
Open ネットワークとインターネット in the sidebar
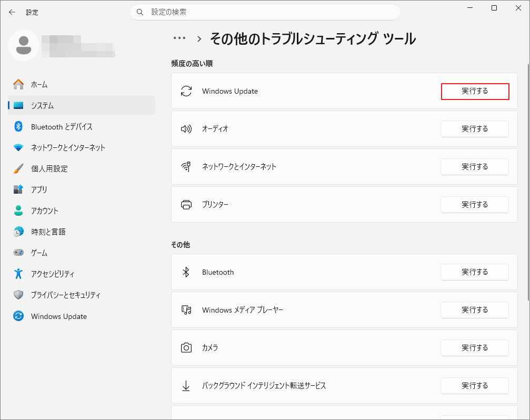pos(82,148)
